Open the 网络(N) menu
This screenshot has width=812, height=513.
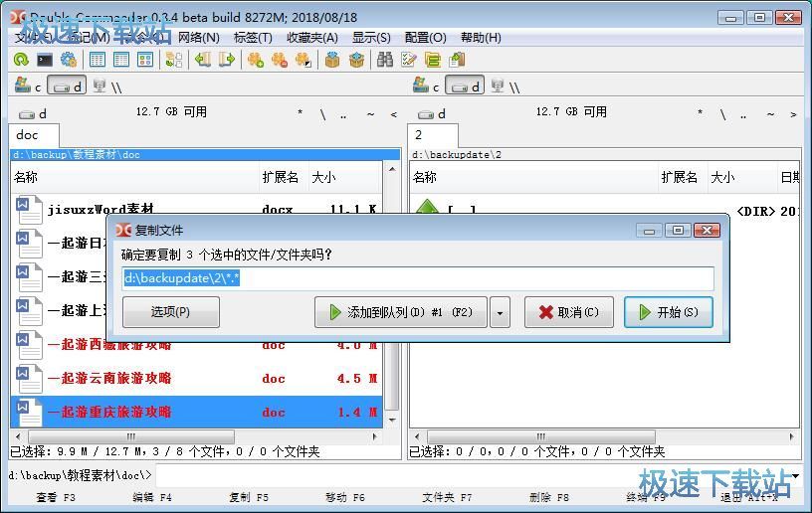[199, 38]
